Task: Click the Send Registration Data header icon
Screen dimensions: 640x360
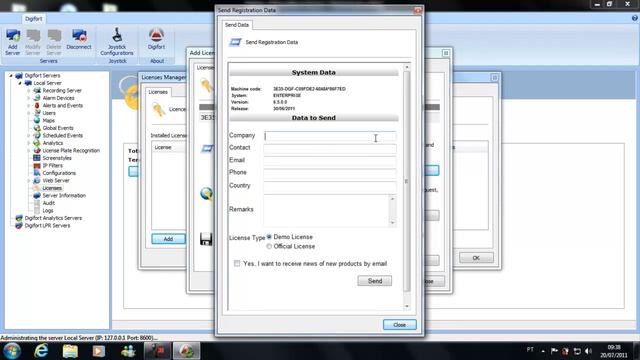Action: click(x=235, y=42)
